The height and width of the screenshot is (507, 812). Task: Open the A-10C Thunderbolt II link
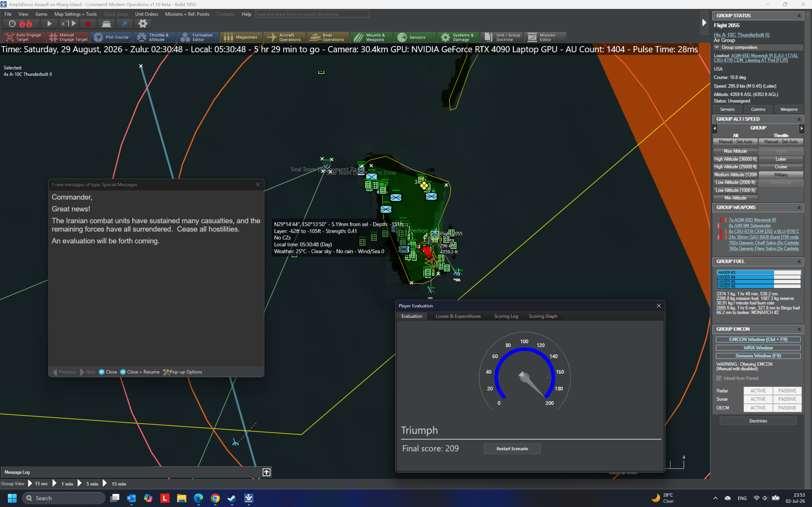click(x=741, y=35)
